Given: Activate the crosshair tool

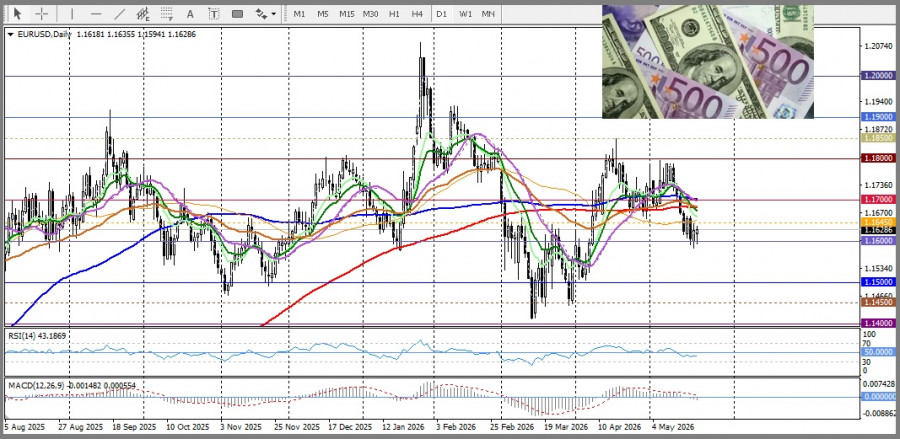Looking at the screenshot, I should 41,13.
